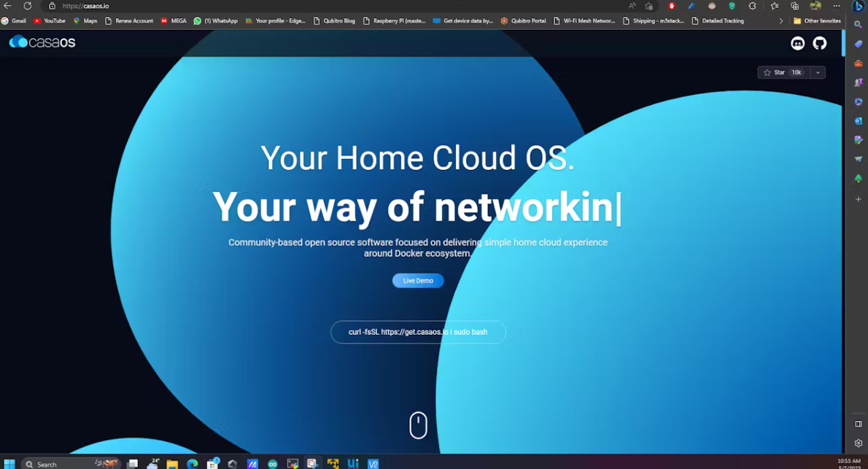
Task: Click the sidebar plus add icon
Action: point(858,199)
